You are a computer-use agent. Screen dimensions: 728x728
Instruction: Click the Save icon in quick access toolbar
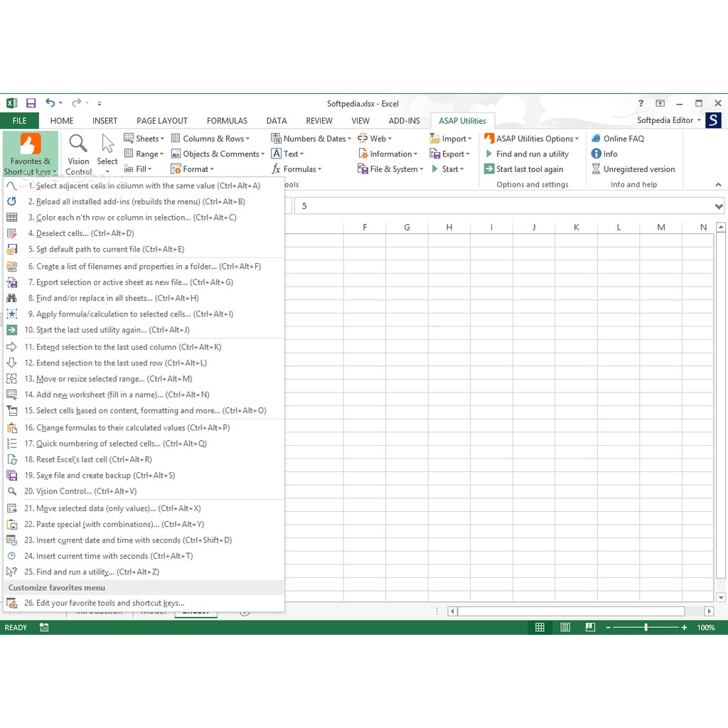click(31, 103)
